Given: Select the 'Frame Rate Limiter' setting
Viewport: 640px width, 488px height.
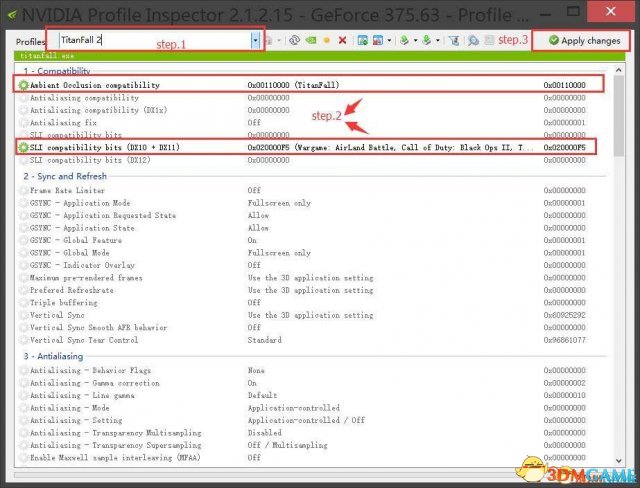Looking at the screenshot, I should 313,190.
